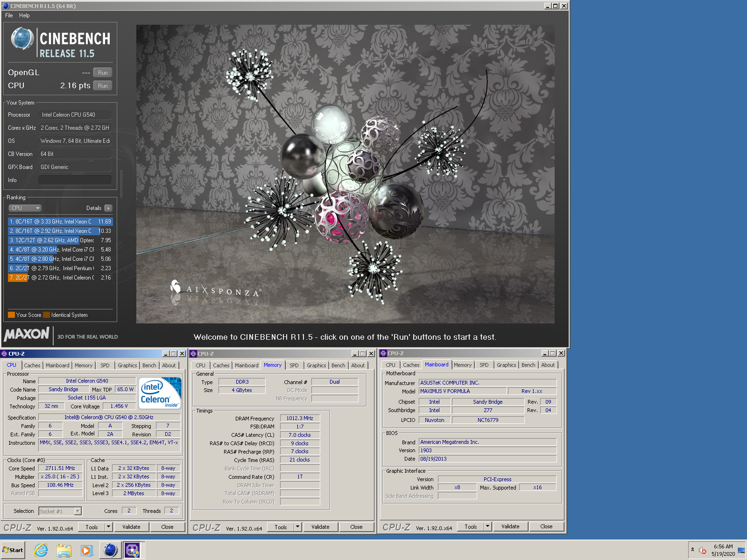Click title bar icon of CPU-Z CPU-tab window

coord(4,354)
